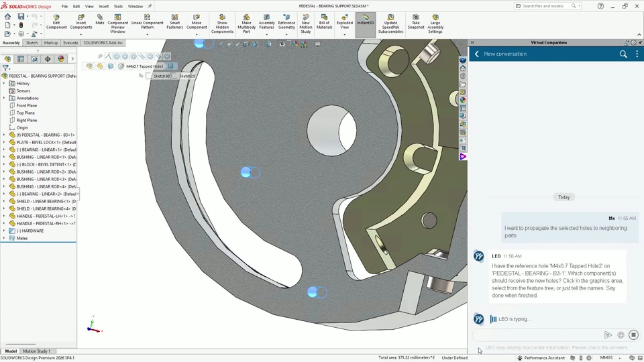Select the Move Component tool
644x362 pixels.
pyautogui.click(x=197, y=21)
